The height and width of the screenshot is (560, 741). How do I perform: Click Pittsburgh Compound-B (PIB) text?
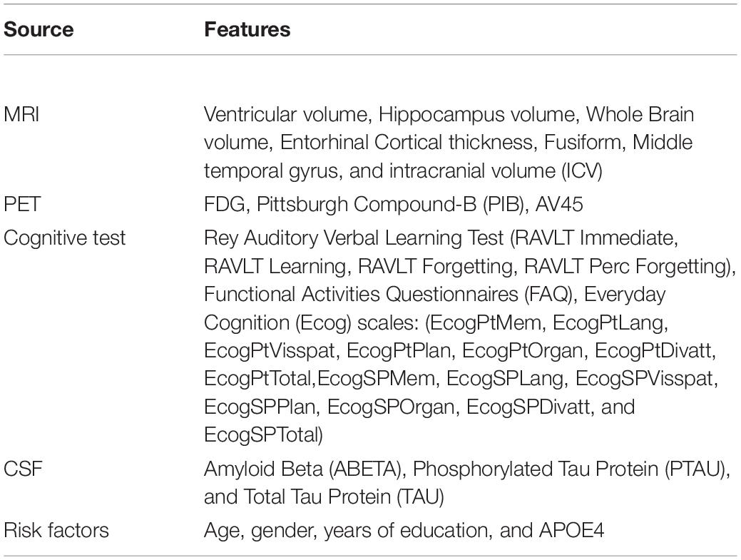[x=392, y=204]
